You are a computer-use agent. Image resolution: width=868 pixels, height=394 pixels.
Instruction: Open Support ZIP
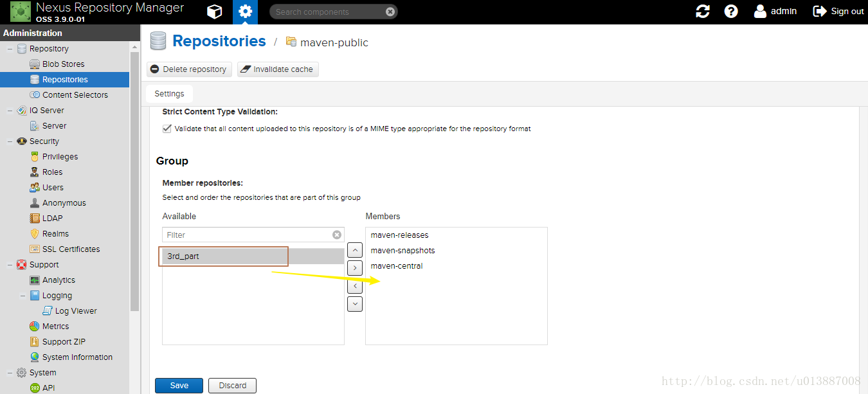[58, 341]
